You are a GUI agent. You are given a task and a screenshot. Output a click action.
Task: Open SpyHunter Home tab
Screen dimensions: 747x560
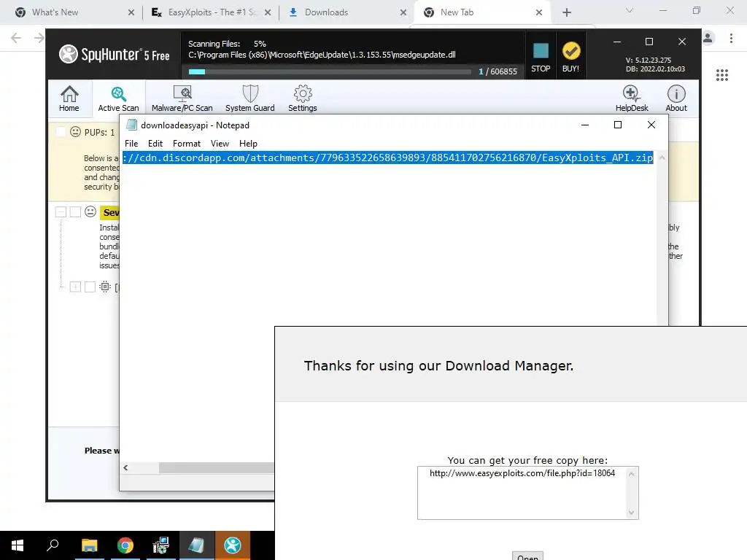(69, 98)
